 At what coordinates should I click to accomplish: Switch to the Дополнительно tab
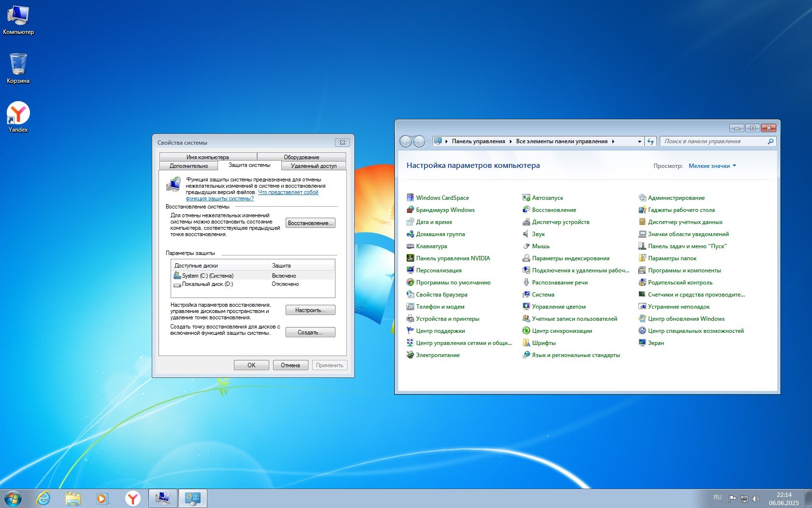188,166
